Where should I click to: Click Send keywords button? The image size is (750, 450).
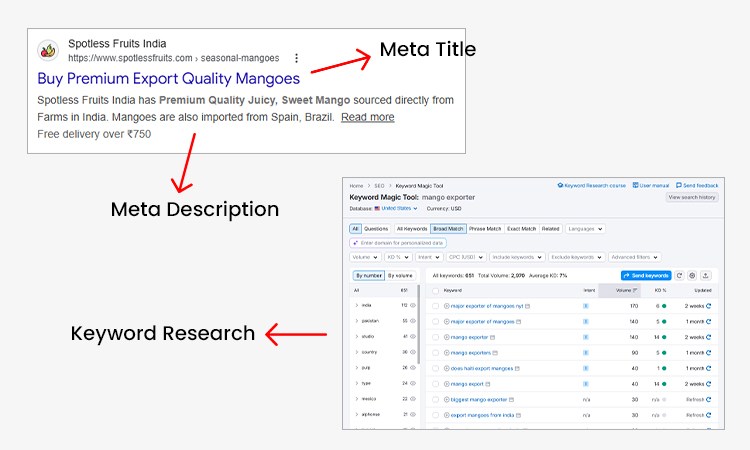point(646,275)
